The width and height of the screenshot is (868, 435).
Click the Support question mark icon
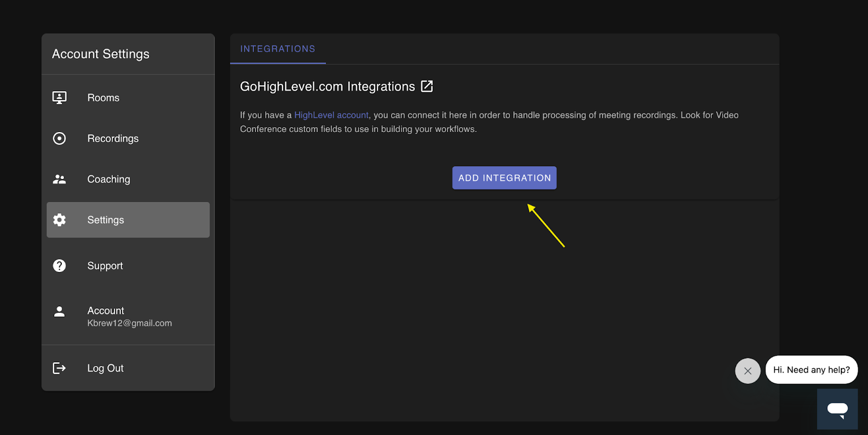point(59,266)
